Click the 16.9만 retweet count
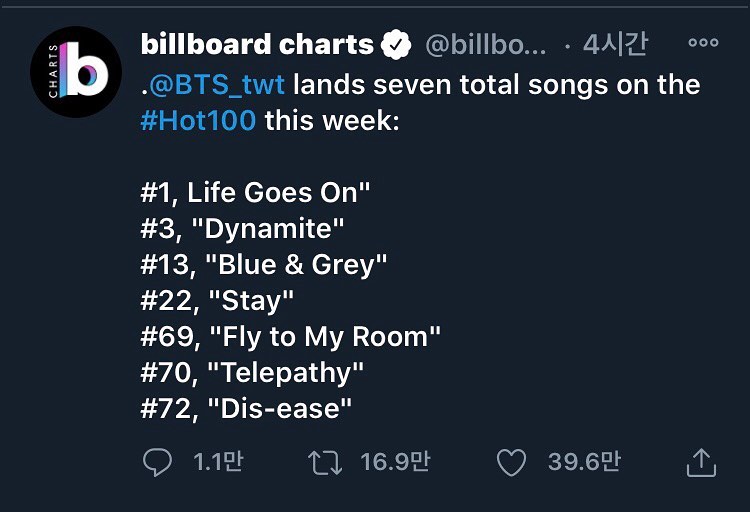Screen dimensions: 750x512 click(x=395, y=462)
